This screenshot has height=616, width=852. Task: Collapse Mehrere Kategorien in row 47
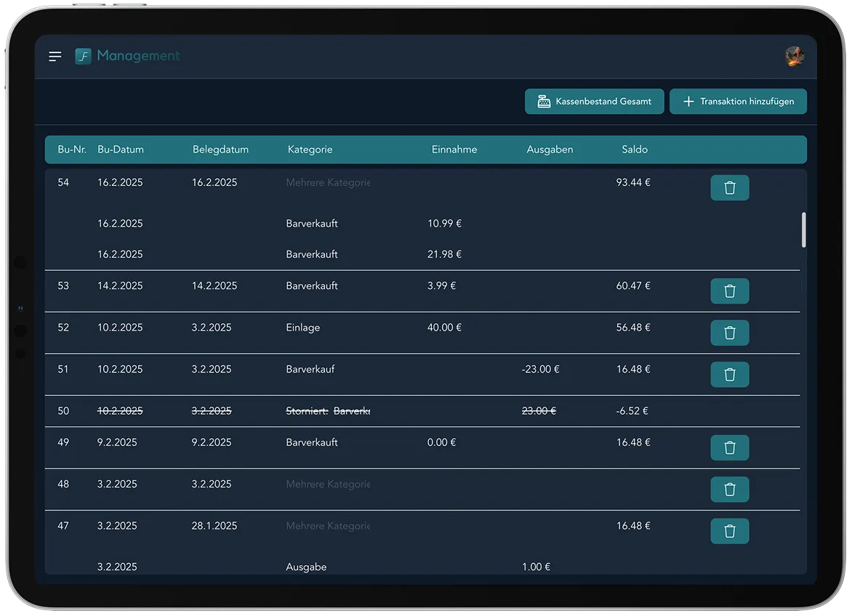[x=328, y=526]
